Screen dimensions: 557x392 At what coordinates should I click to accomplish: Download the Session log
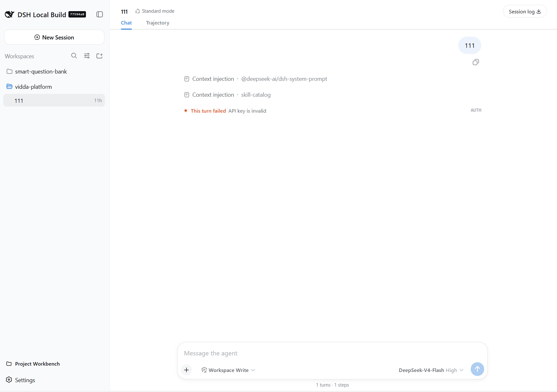click(x=525, y=11)
